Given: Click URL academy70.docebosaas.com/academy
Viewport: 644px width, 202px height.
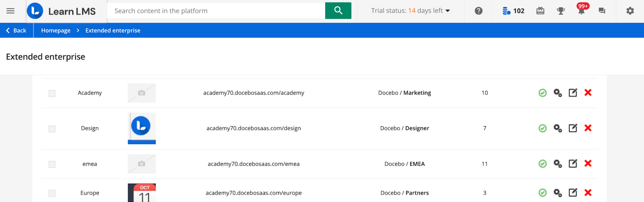Looking at the screenshot, I should click(254, 93).
